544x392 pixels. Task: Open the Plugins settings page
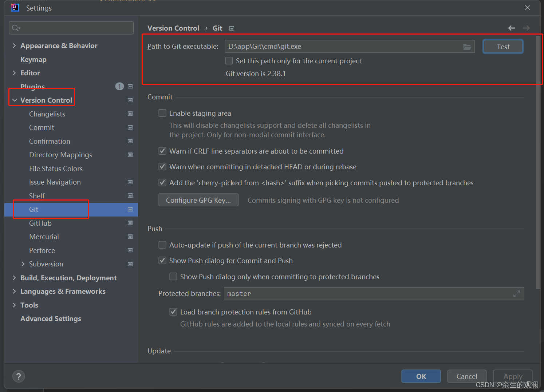(x=32, y=87)
